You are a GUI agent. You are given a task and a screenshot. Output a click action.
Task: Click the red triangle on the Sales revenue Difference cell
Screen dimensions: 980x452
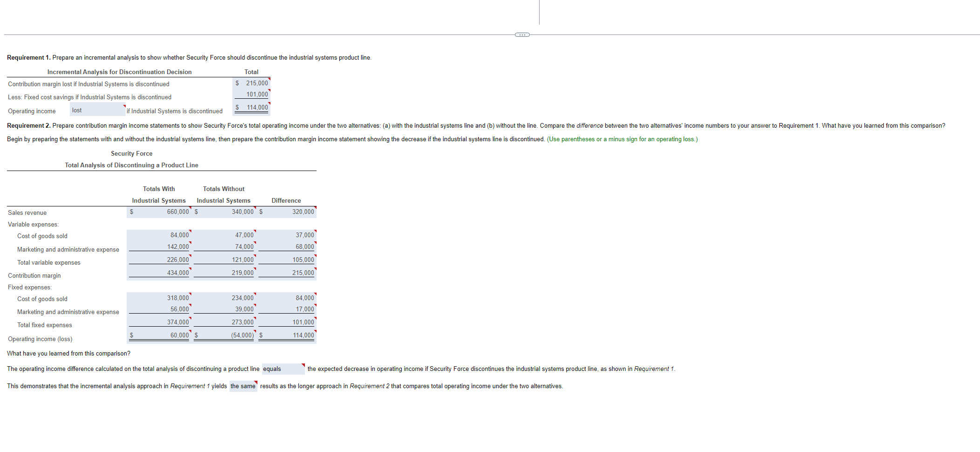315,208
